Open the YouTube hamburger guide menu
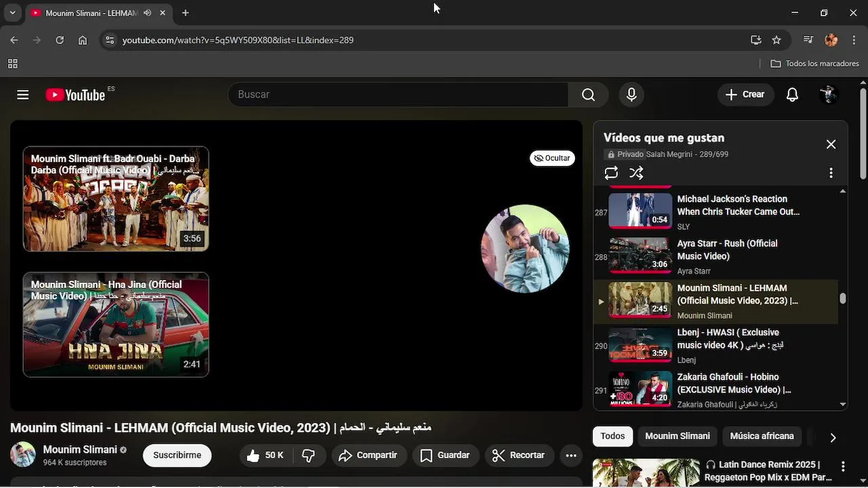 pyautogui.click(x=23, y=95)
